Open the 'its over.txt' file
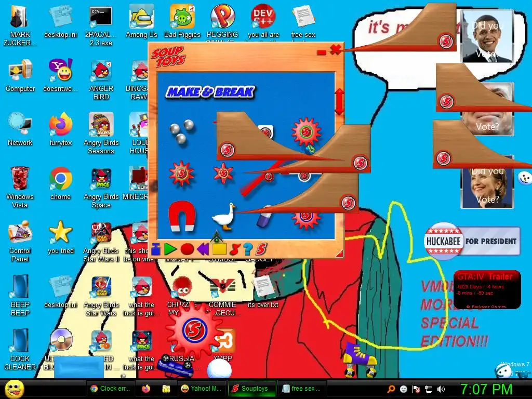 coord(263,291)
